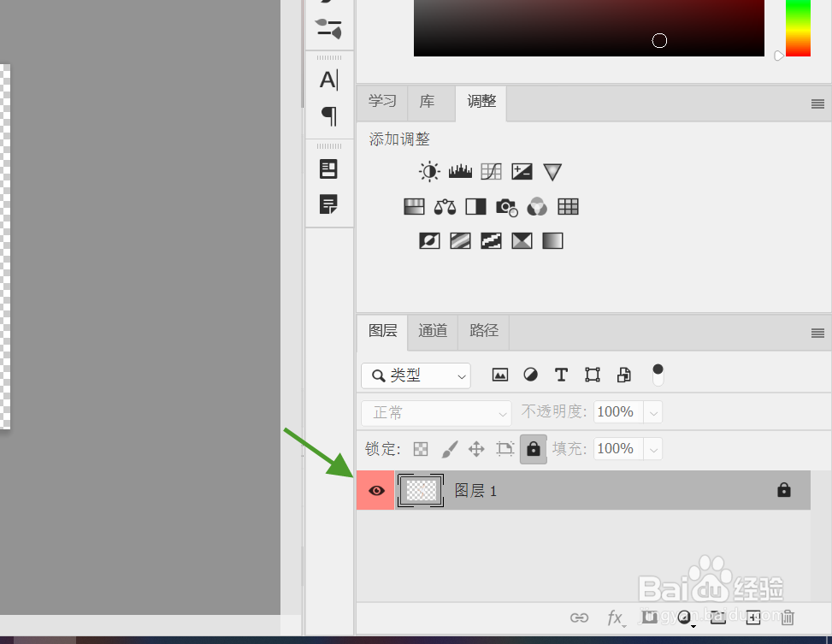This screenshot has height=644, width=832.
Task: Click the link layers button
Action: [579, 617]
